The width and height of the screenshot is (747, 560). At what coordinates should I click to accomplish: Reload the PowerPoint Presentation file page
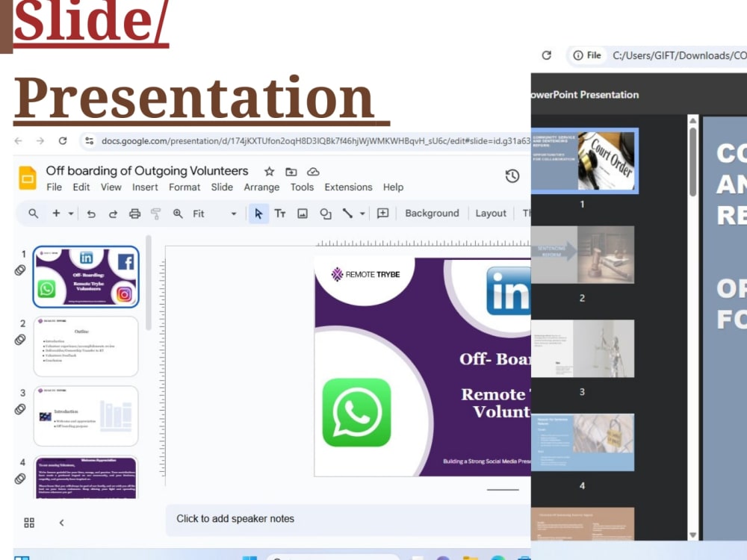[x=547, y=55]
